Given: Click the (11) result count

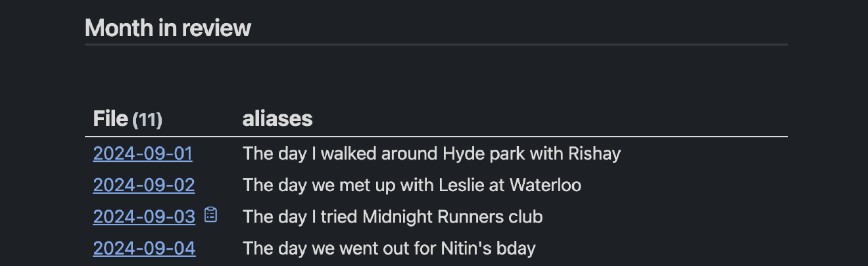Looking at the screenshot, I should point(147,120).
